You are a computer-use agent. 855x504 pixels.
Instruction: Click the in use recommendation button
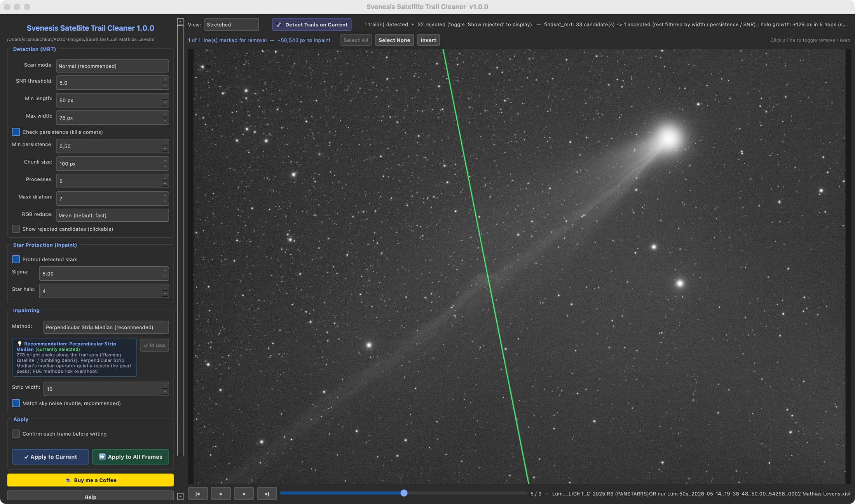click(154, 345)
